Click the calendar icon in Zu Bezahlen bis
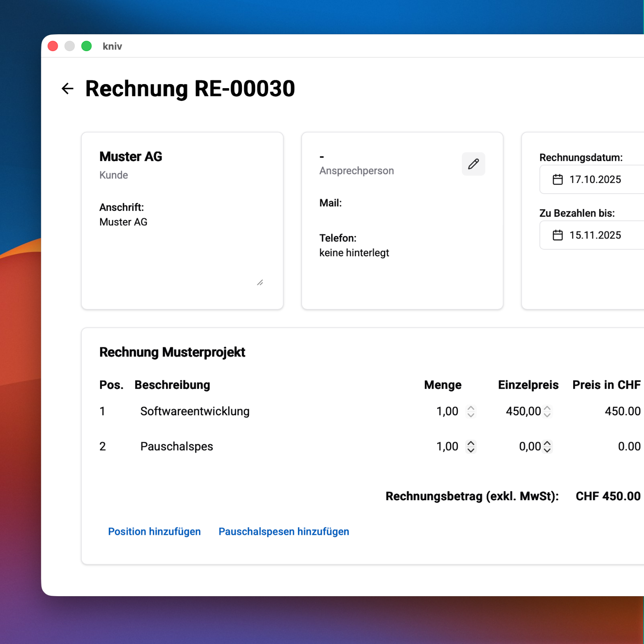The width and height of the screenshot is (644, 644). pos(557,235)
